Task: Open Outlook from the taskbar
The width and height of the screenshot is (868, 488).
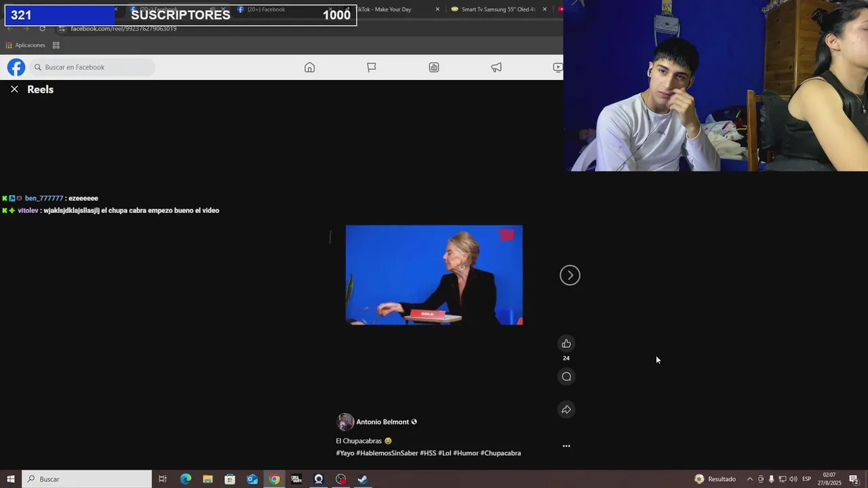Action: pyautogui.click(x=252, y=479)
